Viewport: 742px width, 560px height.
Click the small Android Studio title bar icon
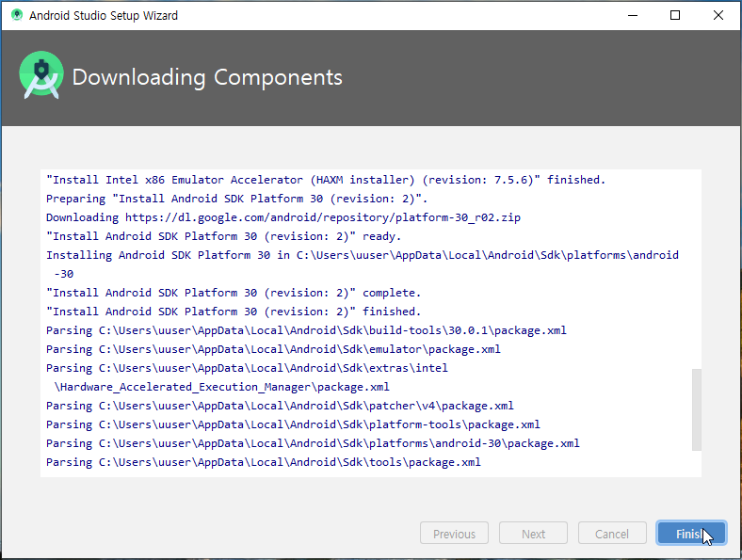tap(17, 15)
